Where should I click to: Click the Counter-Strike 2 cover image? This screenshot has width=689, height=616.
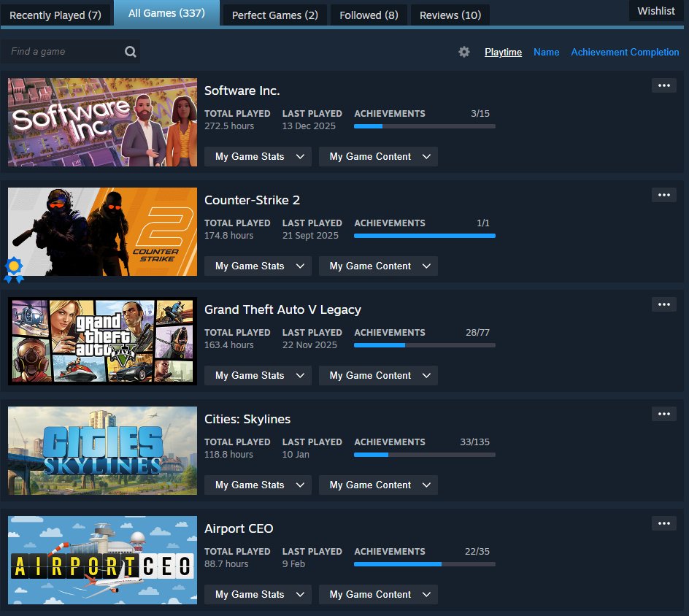(102, 231)
